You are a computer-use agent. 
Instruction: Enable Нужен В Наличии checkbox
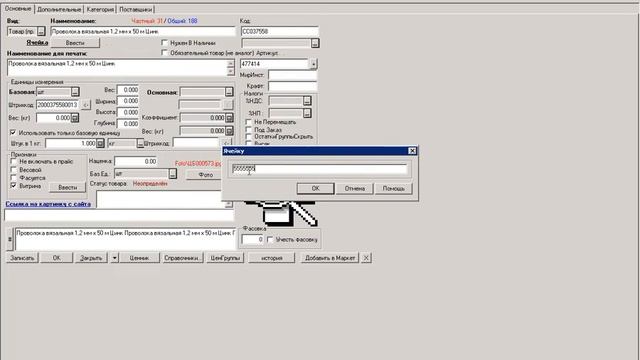[x=164, y=42]
